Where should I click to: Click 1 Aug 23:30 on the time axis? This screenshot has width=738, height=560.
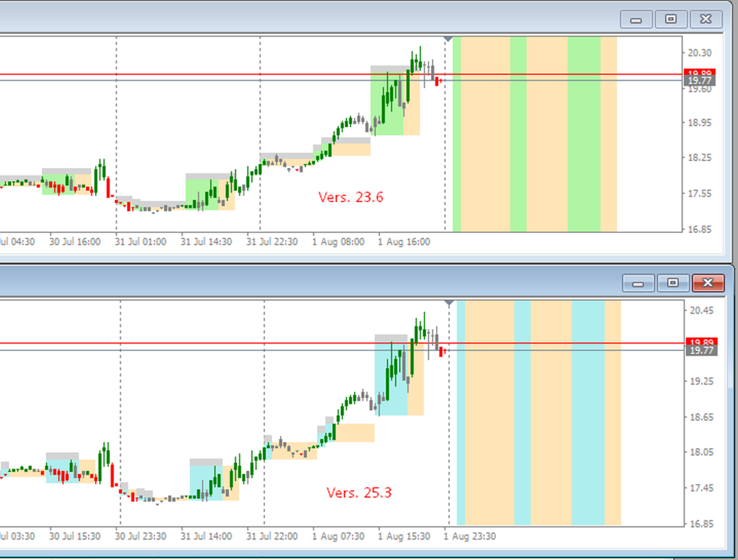pyautogui.click(x=469, y=536)
